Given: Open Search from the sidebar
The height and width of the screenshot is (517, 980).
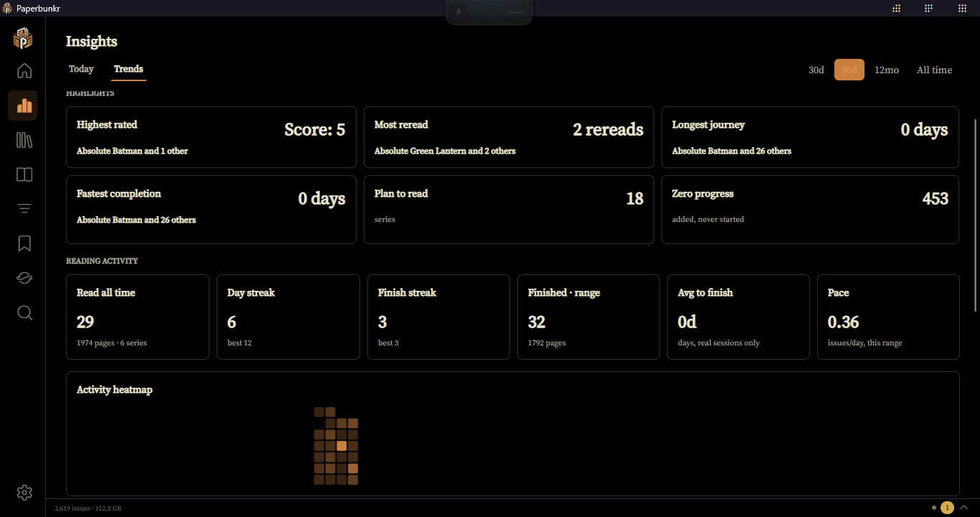Looking at the screenshot, I should point(24,312).
